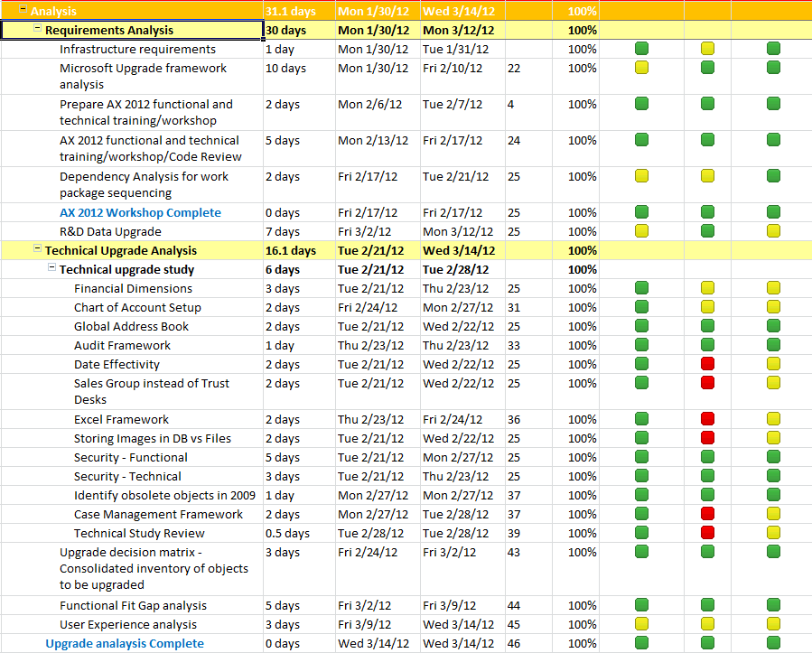Click middle yellow indicator in Financial Dimensions row
This screenshot has height=653, width=812.
[707, 288]
